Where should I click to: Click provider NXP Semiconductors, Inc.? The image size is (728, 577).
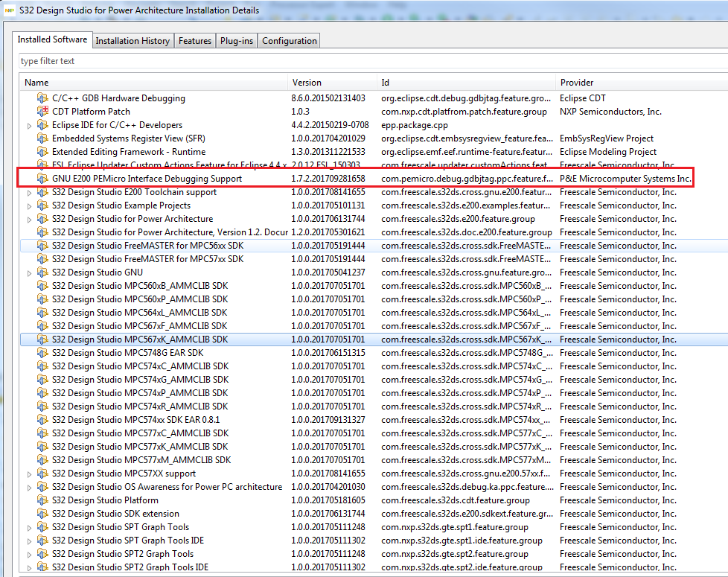[610, 112]
